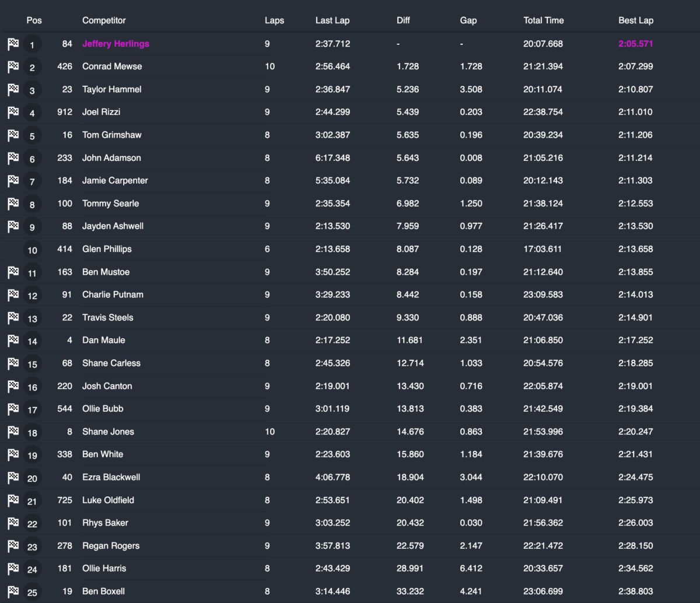Click checkered flag icon beside Jeffery Herlings
Image resolution: width=700 pixels, height=603 pixels.
(x=13, y=44)
